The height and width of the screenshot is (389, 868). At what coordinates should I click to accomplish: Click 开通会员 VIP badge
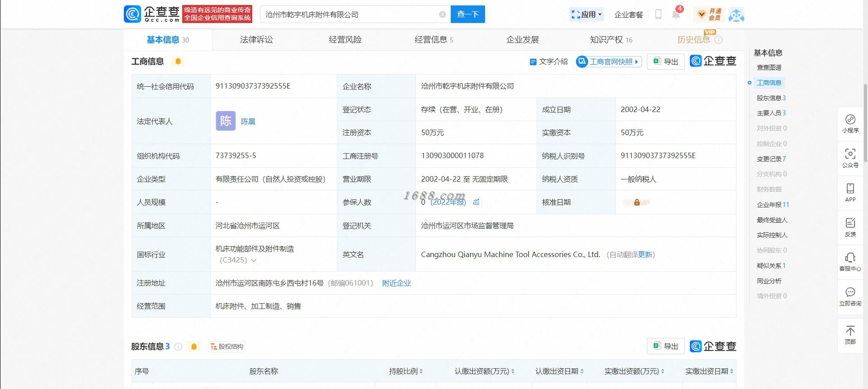click(x=709, y=14)
